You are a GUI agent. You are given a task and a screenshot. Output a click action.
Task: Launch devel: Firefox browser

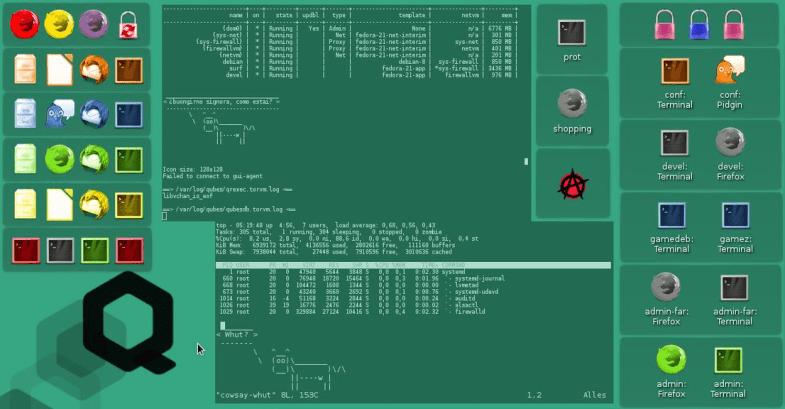coord(730,142)
